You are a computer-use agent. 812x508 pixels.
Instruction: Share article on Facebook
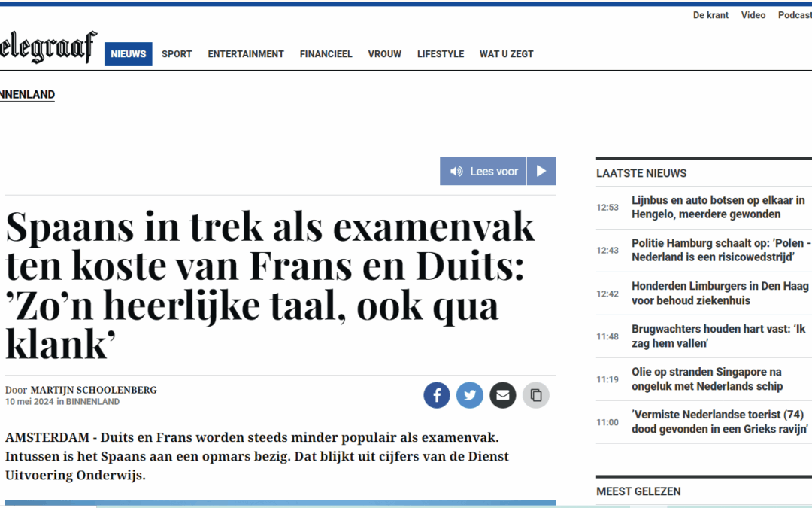coord(437,395)
